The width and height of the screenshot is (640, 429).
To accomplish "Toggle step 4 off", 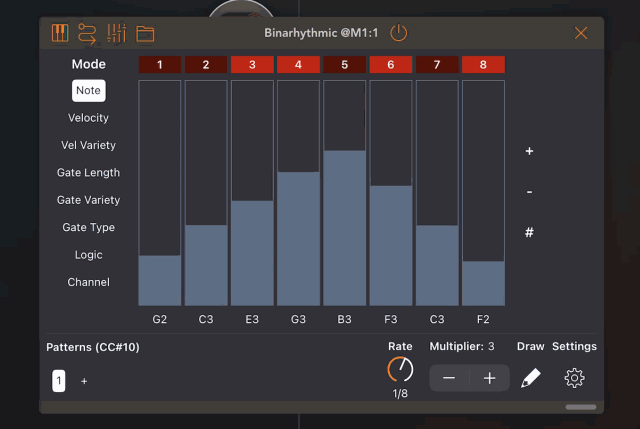I will pos(298,64).
